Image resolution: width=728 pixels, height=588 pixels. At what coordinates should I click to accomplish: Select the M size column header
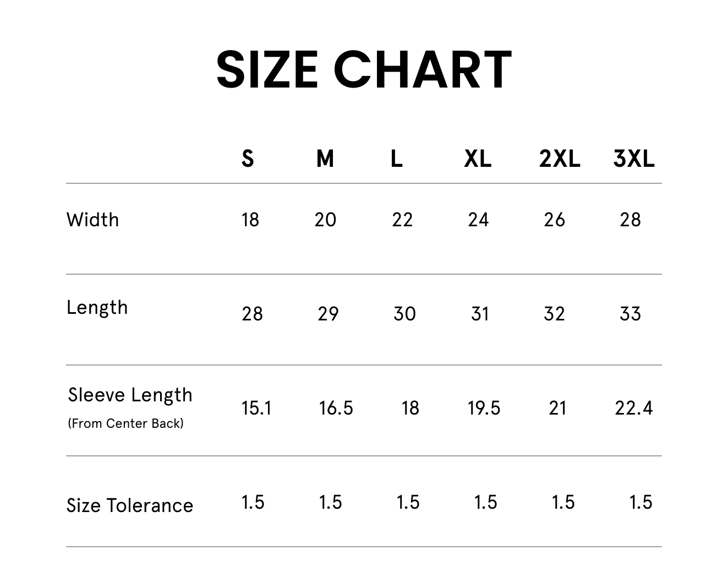325,159
